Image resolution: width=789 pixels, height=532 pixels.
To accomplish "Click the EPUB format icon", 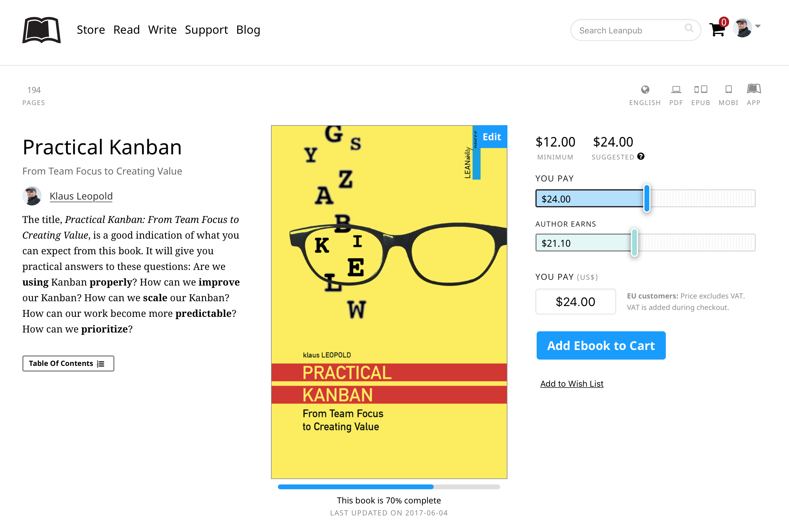I will click(700, 90).
